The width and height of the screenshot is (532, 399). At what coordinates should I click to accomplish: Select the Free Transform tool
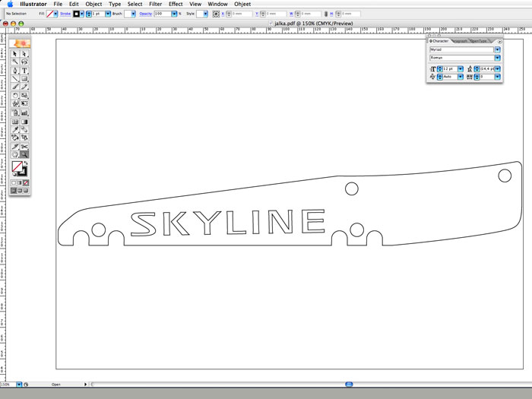(x=24, y=103)
